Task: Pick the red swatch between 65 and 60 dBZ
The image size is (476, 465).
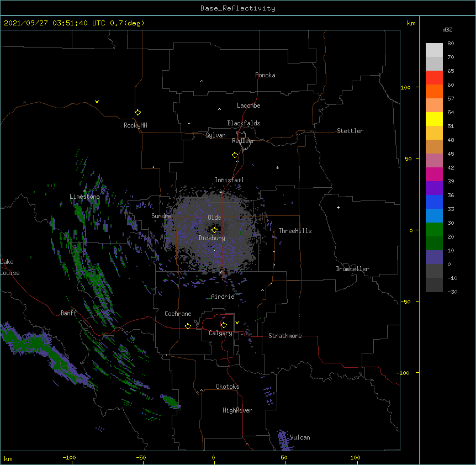Action: pos(434,78)
